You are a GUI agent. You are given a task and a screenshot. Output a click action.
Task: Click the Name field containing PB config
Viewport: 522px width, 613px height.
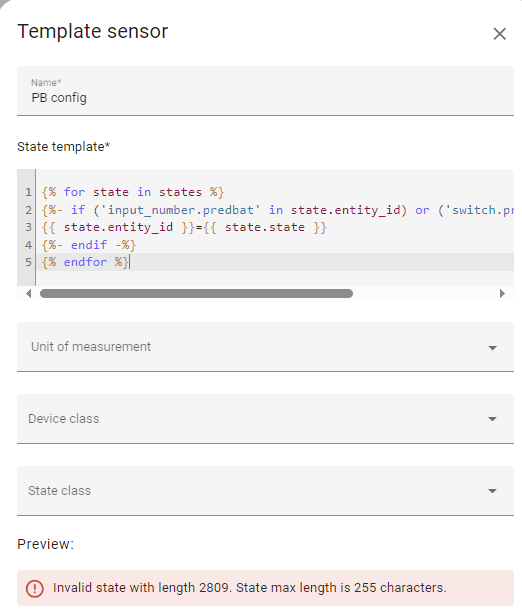click(265, 91)
